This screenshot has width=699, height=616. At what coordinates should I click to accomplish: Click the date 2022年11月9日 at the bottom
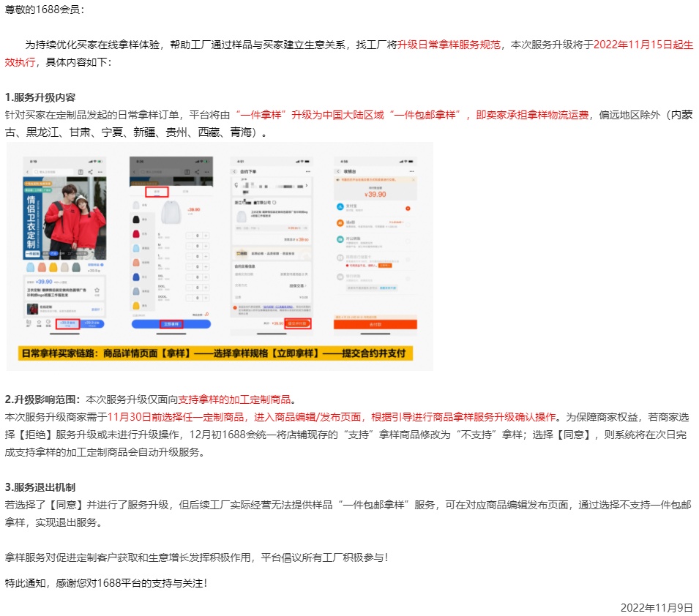pyautogui.click(x=657, y=608)
